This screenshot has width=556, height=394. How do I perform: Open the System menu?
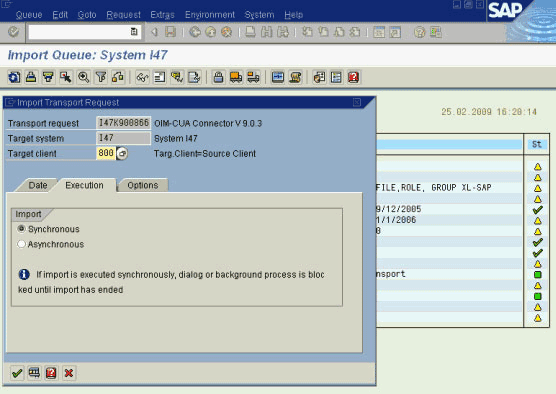click(x=259, y=15)
